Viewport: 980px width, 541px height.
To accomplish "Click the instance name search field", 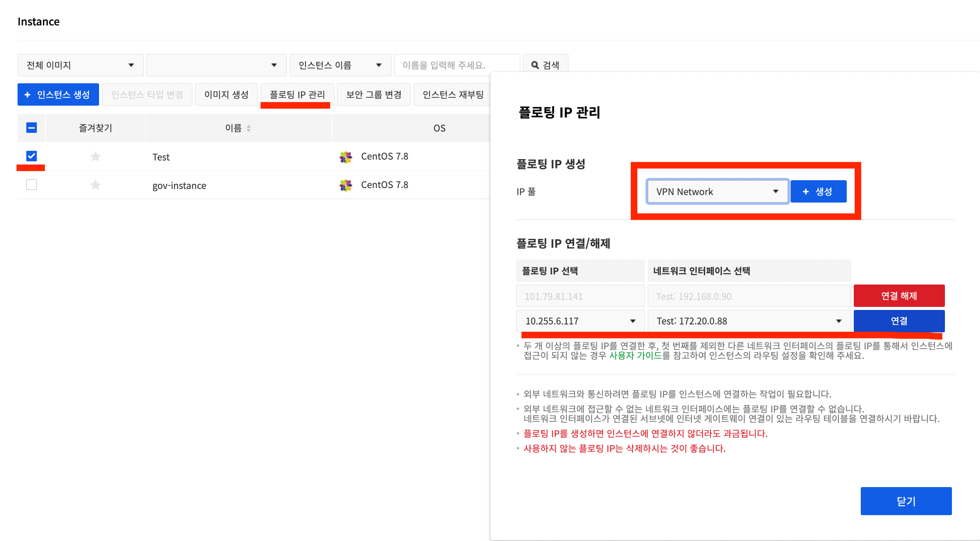I will [457, 65].
